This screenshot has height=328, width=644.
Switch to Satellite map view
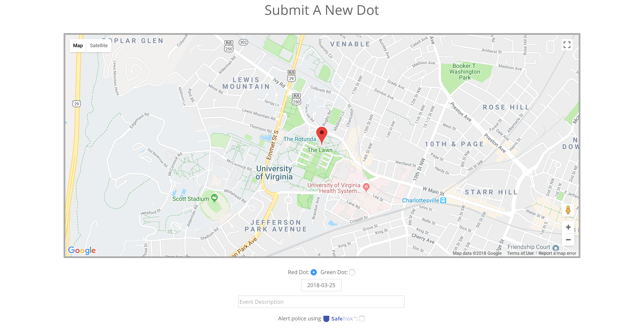[99, 46]
